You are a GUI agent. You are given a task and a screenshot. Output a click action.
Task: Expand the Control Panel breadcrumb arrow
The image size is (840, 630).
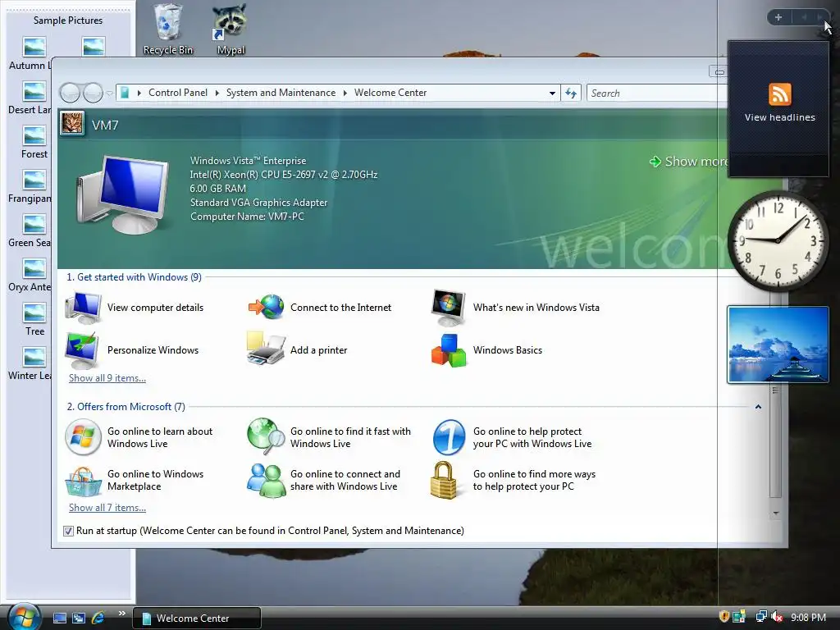(217, 94)
